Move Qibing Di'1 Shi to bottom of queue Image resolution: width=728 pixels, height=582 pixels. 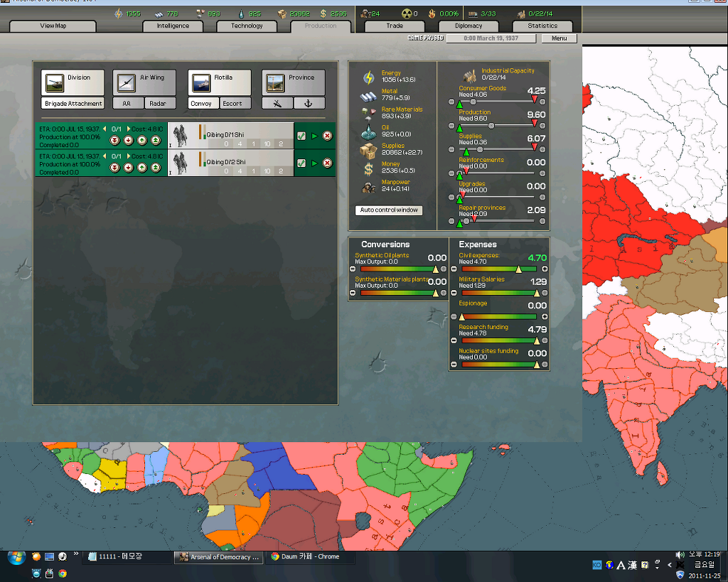pyautogui.click(x=114, y=140)
